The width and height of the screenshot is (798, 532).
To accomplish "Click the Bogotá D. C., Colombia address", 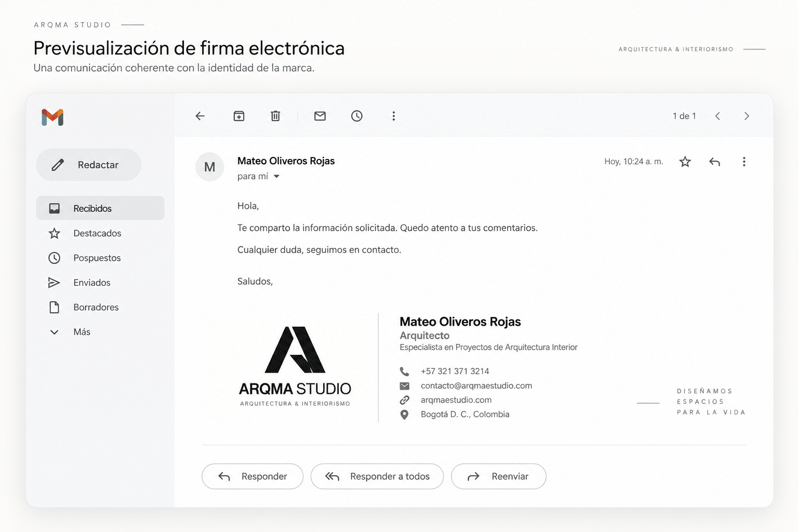I will click(465, 415).
